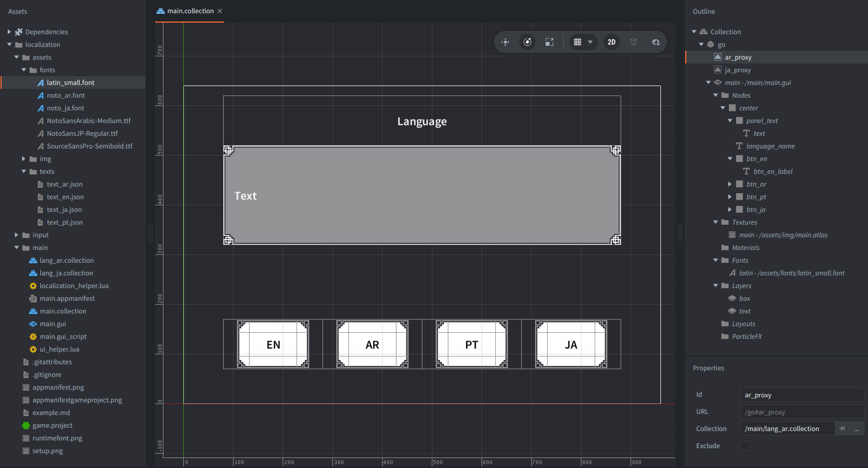Select game.project in the Assets panel

pyautogui.click(x=52, y=426)
